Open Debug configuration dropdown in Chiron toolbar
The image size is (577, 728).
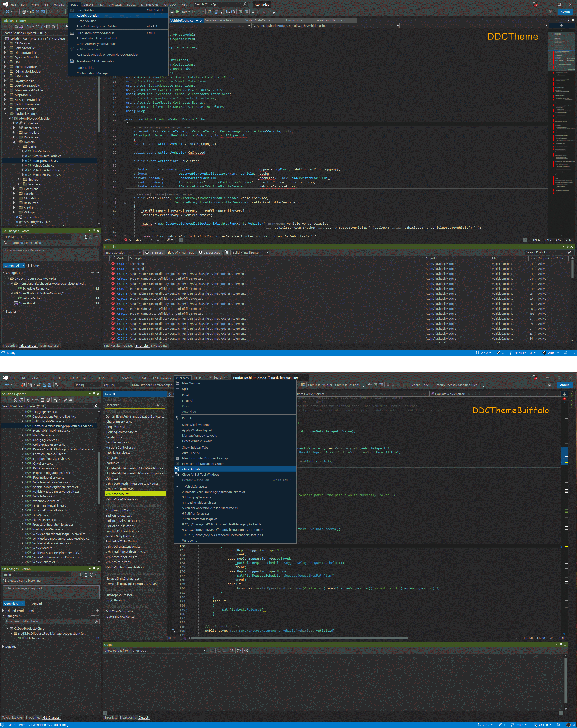coord(87,385)
